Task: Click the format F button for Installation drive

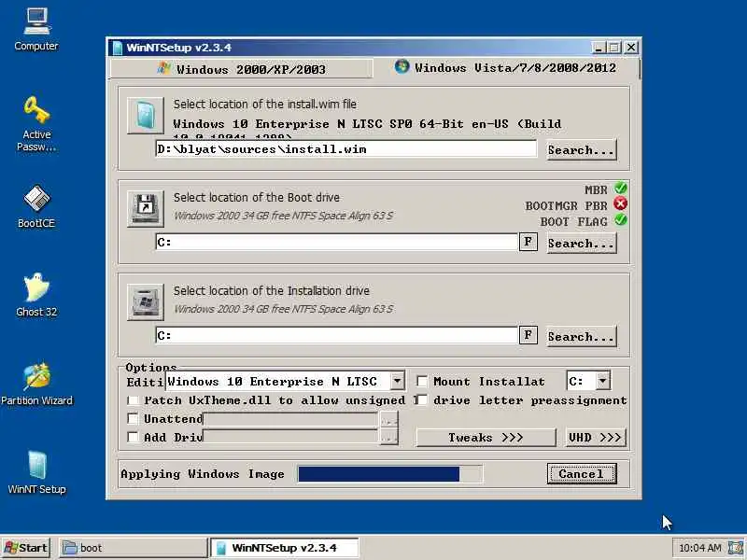Action: tap(528, 335)
